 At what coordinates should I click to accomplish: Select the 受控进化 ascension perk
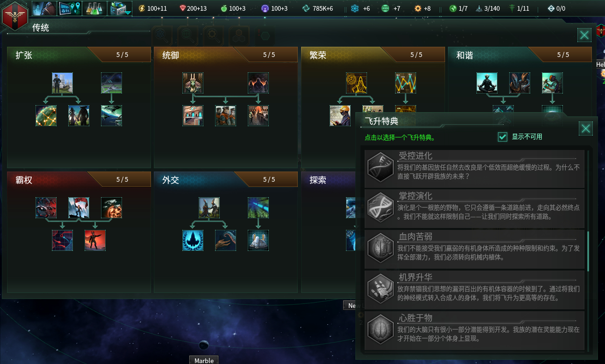click(x=475, y=168)
